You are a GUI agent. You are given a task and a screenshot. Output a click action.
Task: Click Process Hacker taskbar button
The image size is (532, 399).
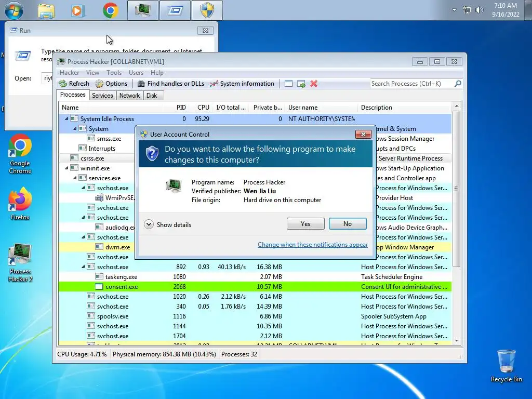point(142,10)
